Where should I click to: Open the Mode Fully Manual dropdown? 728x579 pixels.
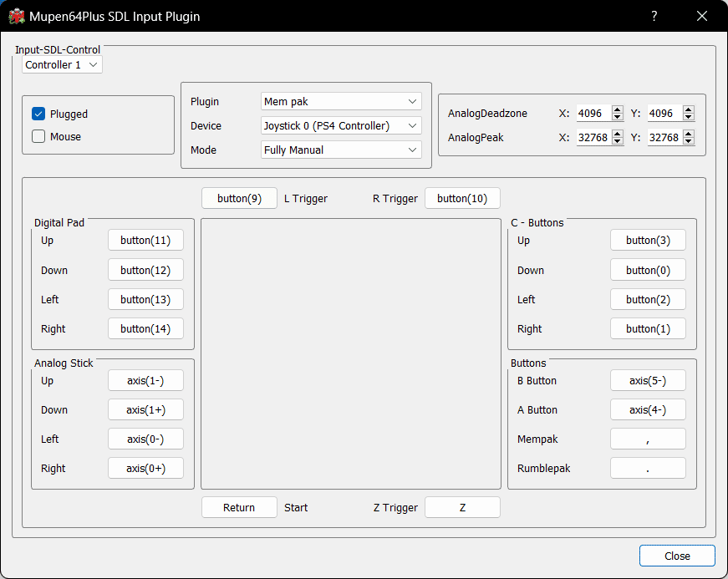[x=341, y=150]
